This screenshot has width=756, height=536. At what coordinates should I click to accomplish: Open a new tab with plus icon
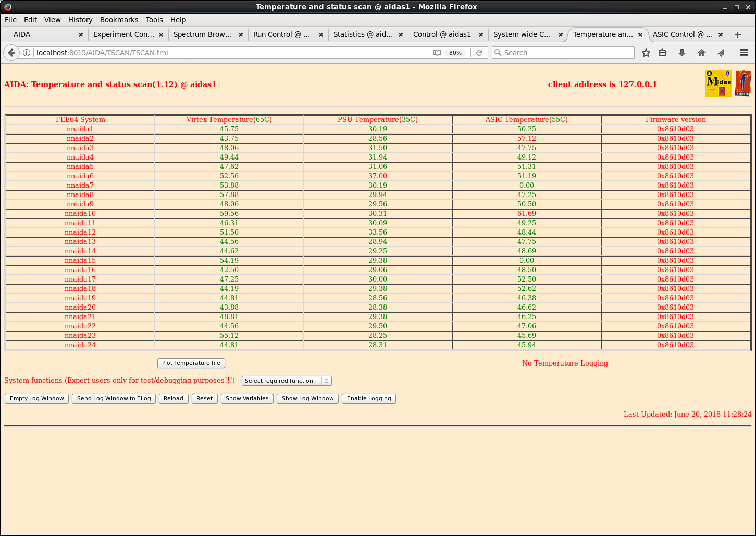tap(737, 35)
